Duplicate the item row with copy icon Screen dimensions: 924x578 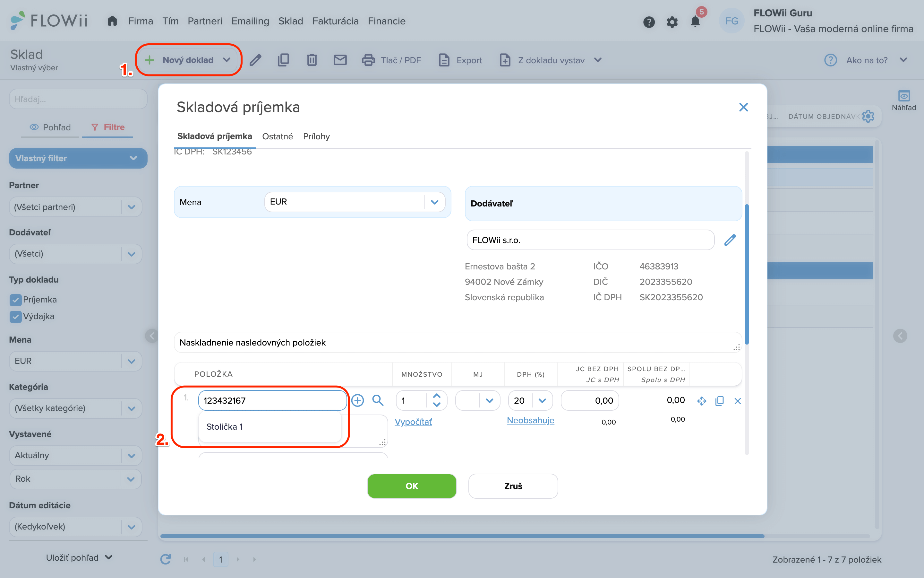coord(719,401)
